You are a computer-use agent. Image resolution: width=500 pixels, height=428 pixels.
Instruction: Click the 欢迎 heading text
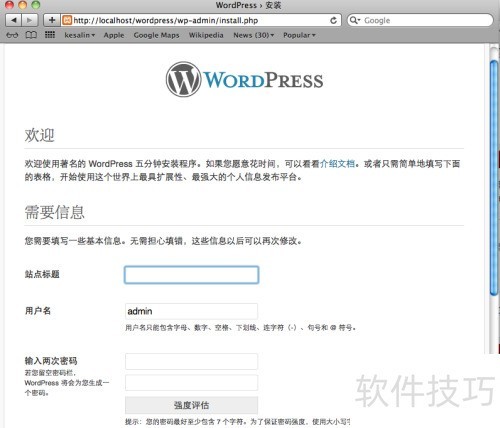(39, 135)
